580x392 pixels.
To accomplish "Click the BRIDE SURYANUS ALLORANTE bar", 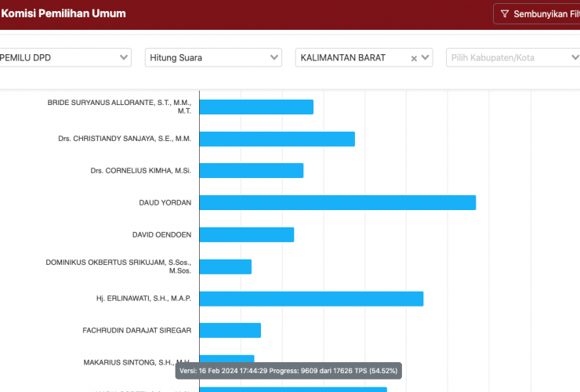I will tap(256, 107).
